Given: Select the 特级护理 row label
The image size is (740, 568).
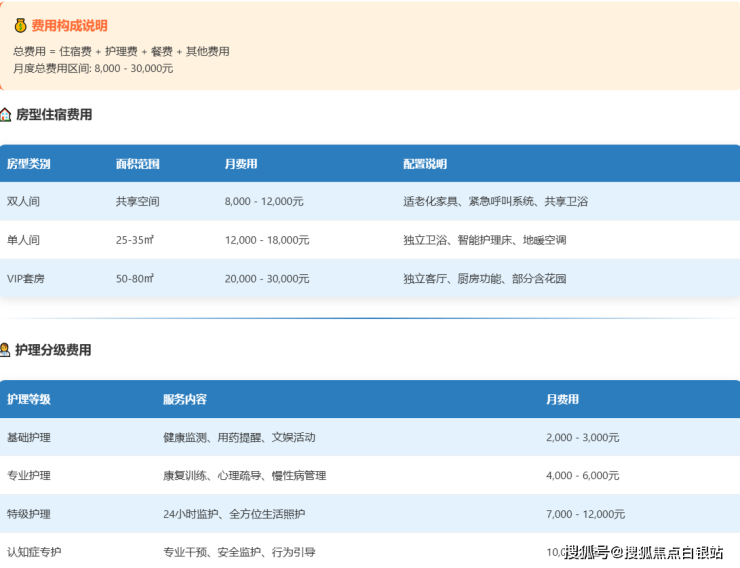Looking at the screenshot, I should [28, 513].
